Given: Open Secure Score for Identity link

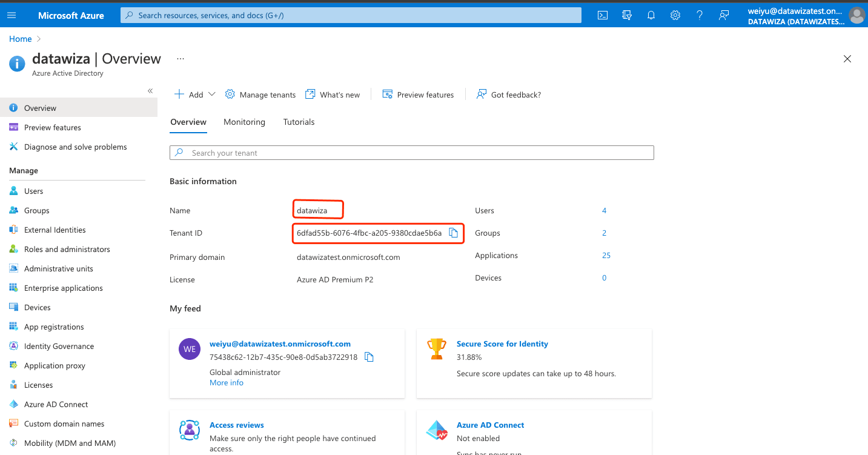Looking at the screenshot, I should [x=502, y=344].
